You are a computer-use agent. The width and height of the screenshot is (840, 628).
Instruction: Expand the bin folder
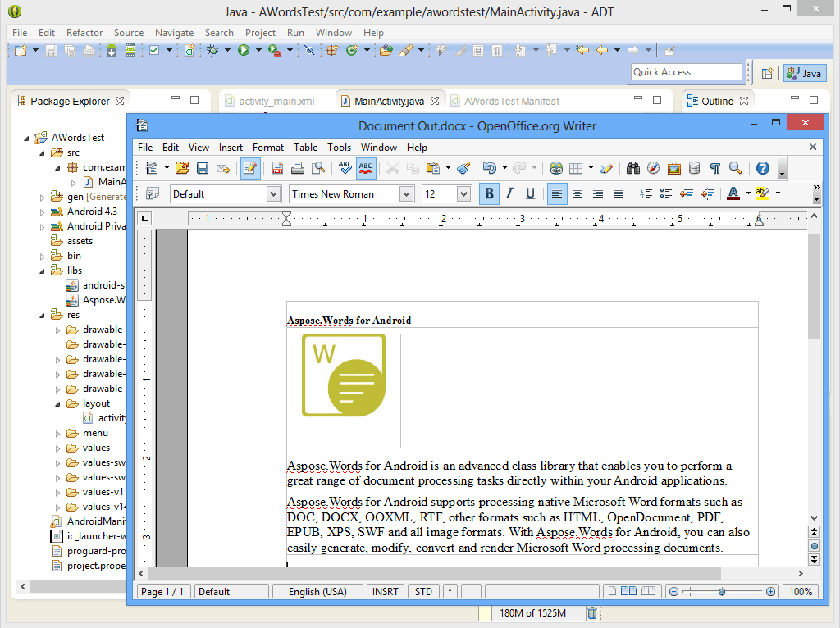tap(42, 257)
